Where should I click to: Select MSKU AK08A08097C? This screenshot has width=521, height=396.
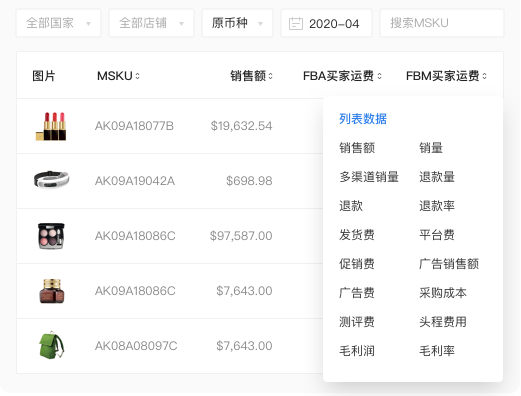[136, 346]
